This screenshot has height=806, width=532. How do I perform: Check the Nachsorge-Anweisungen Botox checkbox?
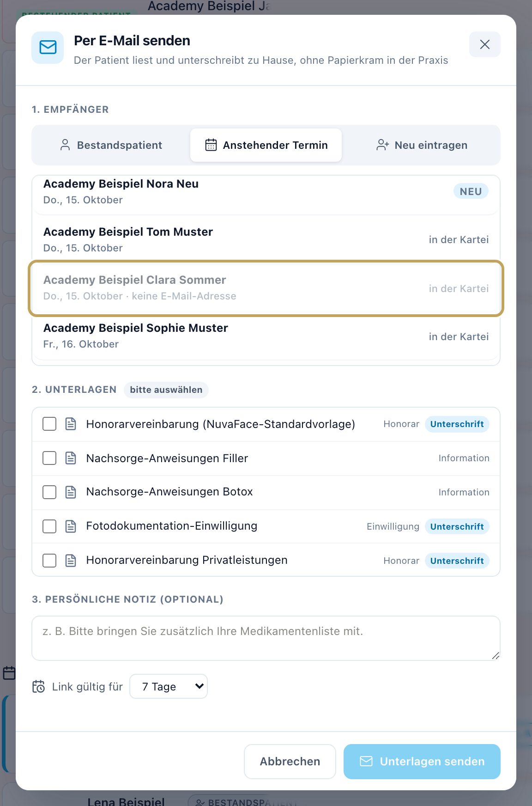pyautogui.click(x=49, y=492)
